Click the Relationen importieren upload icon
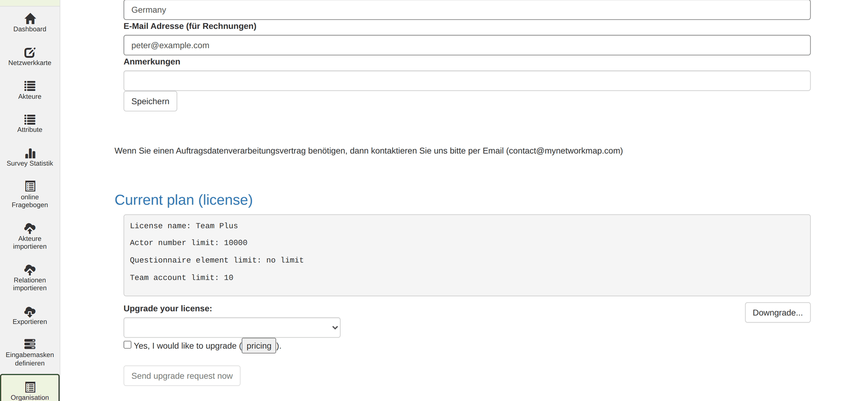 click(x=30, y=269)
